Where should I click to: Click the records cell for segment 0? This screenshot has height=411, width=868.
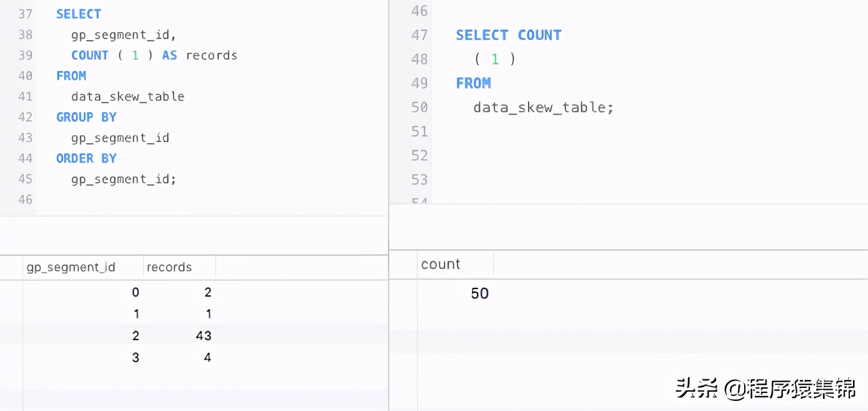(x=179, y=292)
